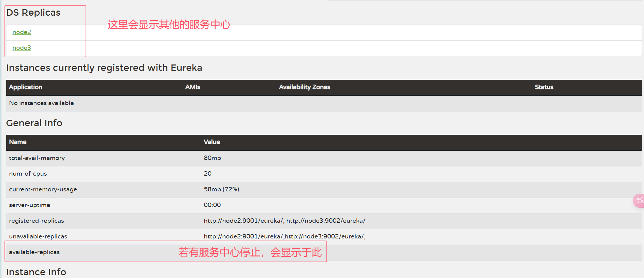Screen dimensions: 644x278
Task: Click the Status column header
Action: pyautogui.click(x=544, y=87)
